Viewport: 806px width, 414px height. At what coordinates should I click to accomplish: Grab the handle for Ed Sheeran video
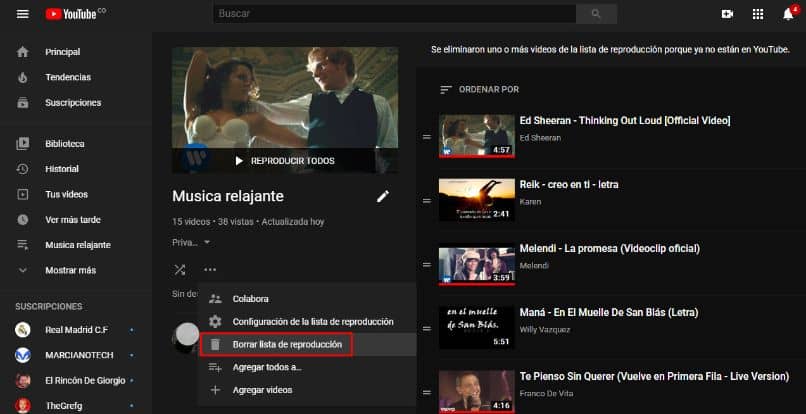pyautogui.click(x=427, y=137)
